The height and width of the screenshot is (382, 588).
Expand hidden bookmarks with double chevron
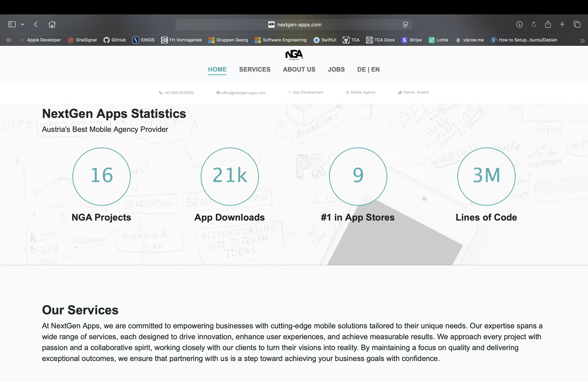[582, 41]
